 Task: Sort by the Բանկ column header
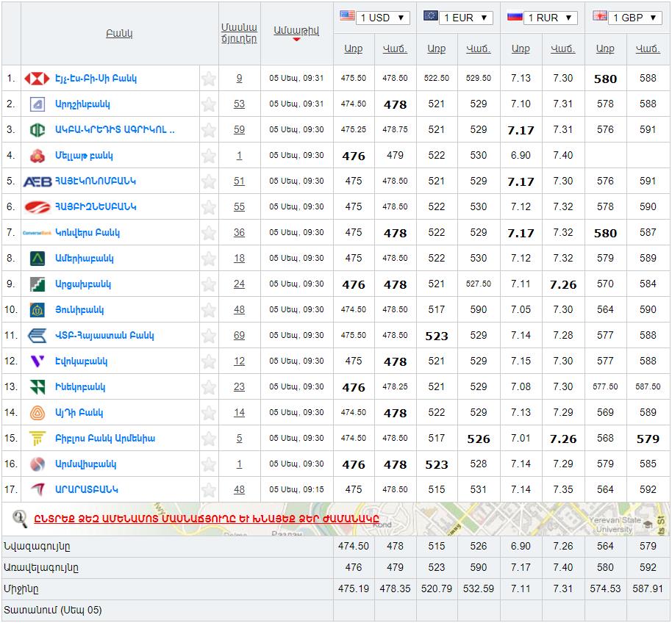(119, 34)
